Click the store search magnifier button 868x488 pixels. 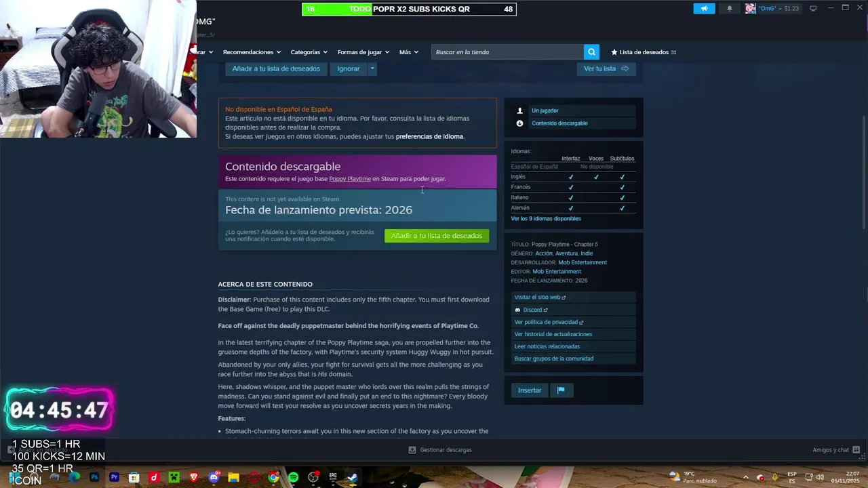click(x=592, y=52)
